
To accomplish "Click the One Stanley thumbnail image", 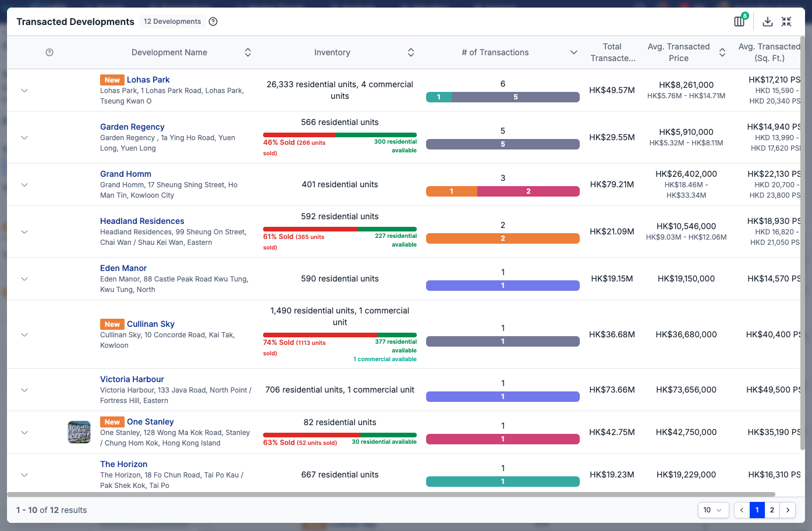I will tap(79, 432).
